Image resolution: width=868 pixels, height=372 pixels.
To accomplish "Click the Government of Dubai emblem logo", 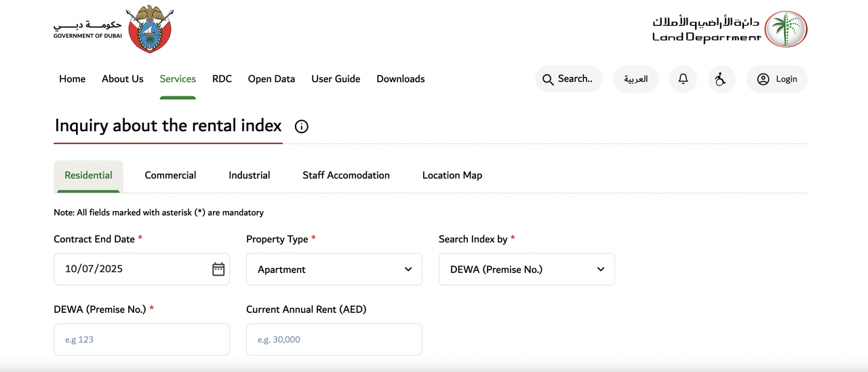I will 149,29.
